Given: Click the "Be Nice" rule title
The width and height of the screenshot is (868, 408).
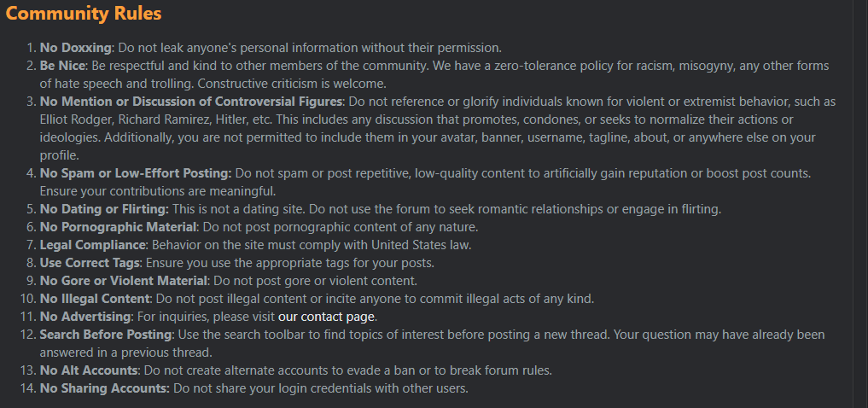Looking at the screenshot, I should pyautogui.click(x=62, y=67).
